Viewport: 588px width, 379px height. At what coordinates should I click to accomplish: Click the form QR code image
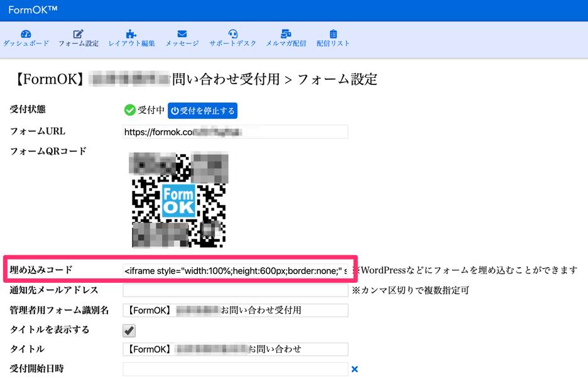[x=178, y=200]
